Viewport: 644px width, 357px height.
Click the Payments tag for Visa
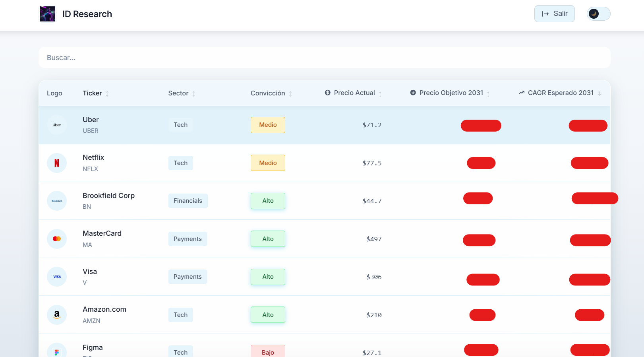click(x=188, y=277)
